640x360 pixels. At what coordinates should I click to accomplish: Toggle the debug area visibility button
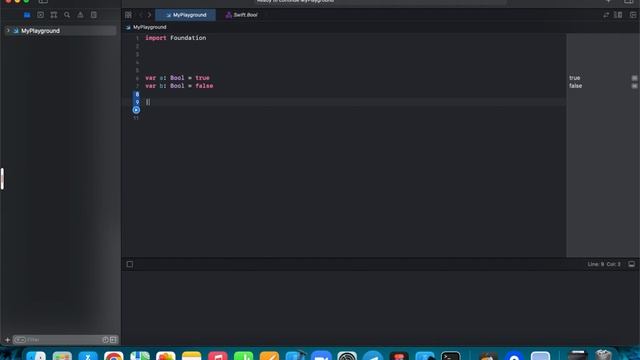[x=631, y=264]
